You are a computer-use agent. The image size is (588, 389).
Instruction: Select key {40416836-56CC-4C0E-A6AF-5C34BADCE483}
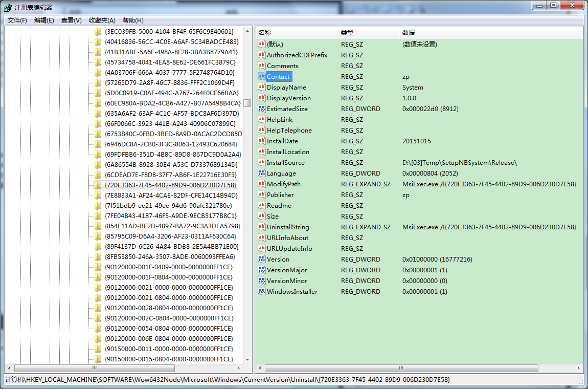(172, 41)
